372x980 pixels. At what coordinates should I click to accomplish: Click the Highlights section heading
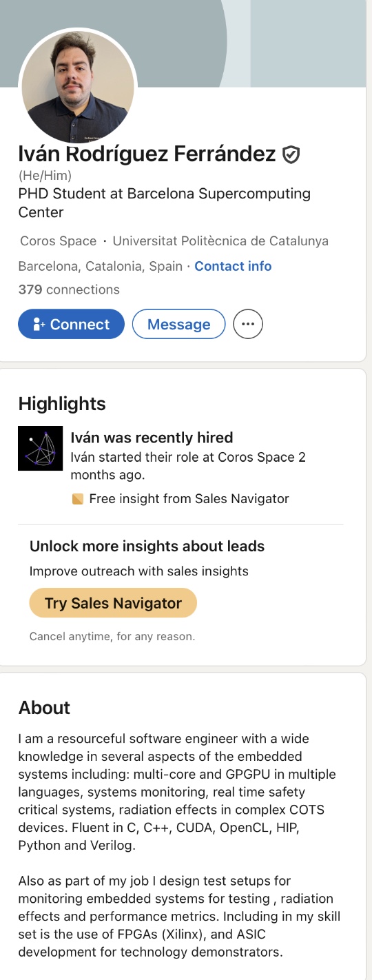62,404
